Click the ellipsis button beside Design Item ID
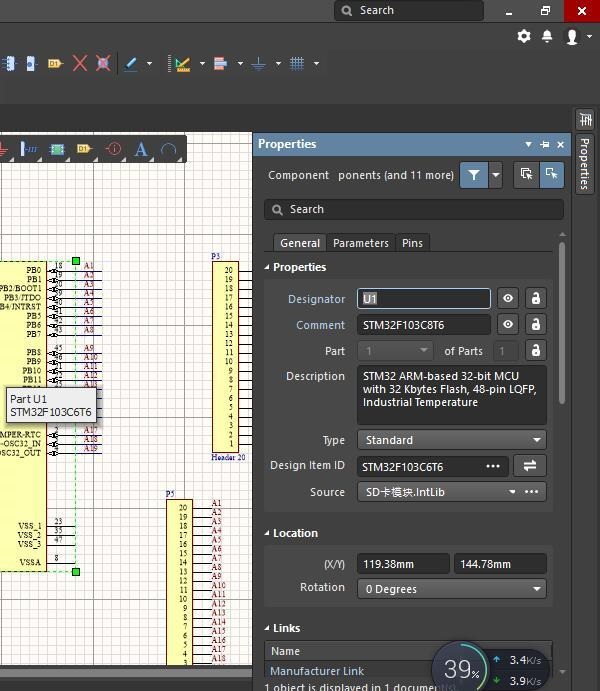Viewport: 600px width, 691px height. tap(493, 466)
